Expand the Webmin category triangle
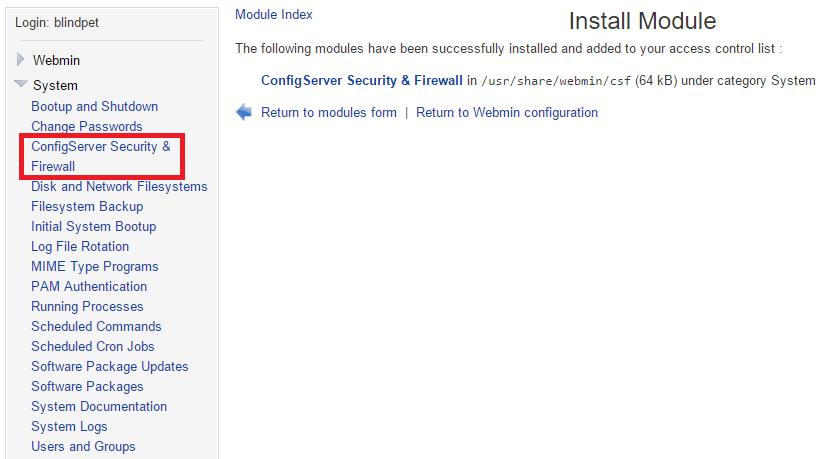837x459 pixels. pos(20,60)
